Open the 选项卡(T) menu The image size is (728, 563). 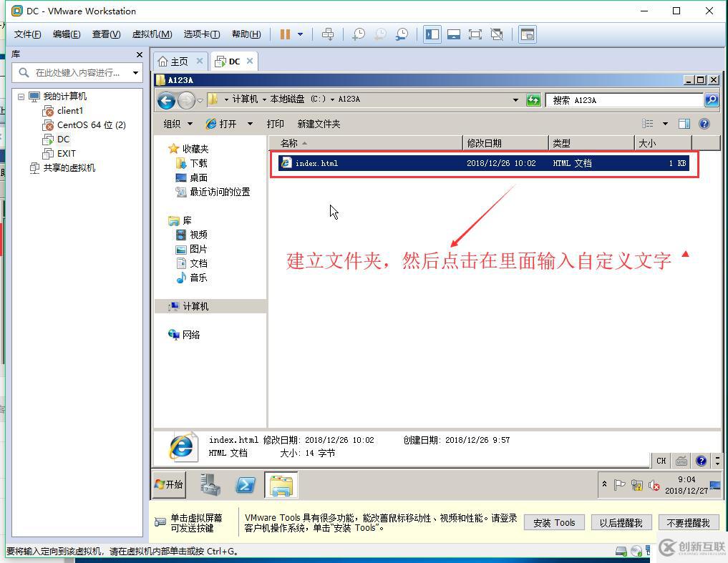pos(201,34)
